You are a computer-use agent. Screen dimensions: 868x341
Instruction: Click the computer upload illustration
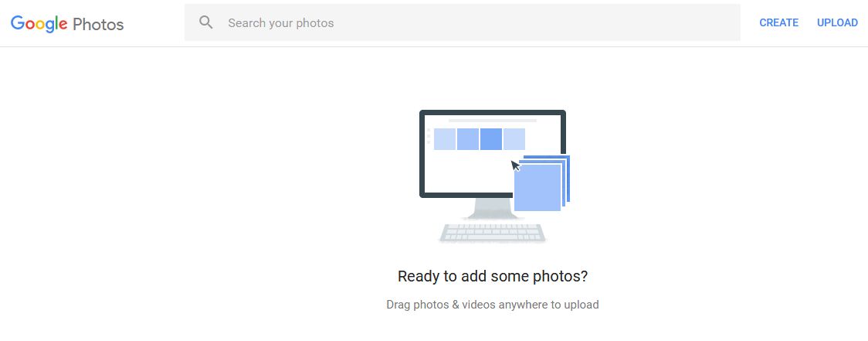(493, 176)
